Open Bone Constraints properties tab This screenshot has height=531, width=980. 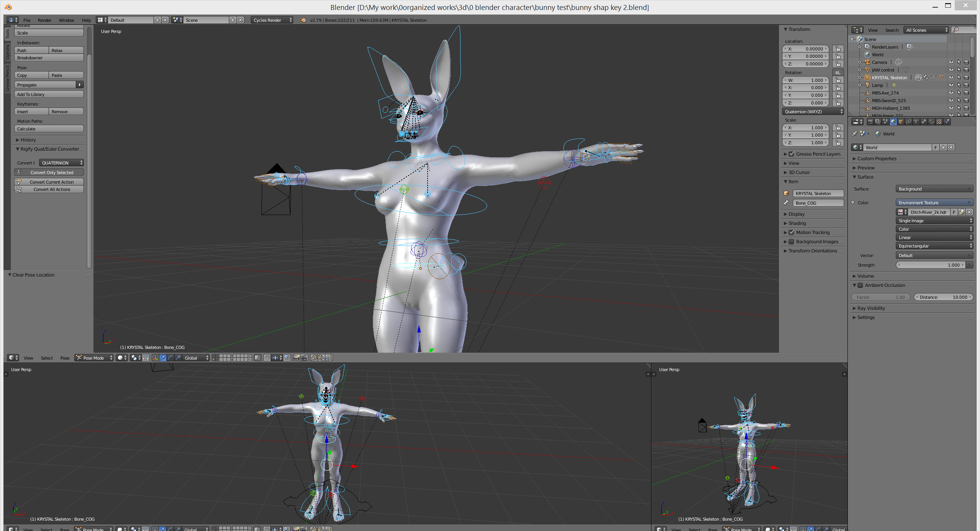click(x=931, y=122)
